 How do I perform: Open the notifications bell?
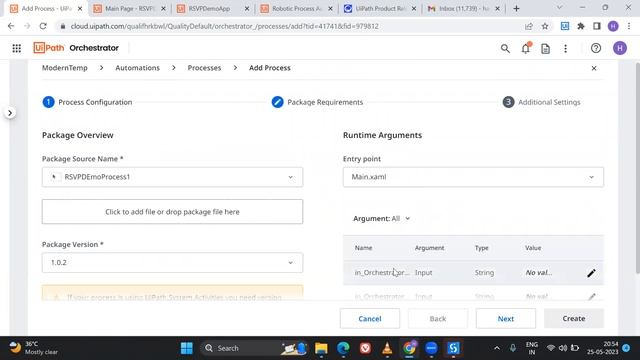click(526, 48)
